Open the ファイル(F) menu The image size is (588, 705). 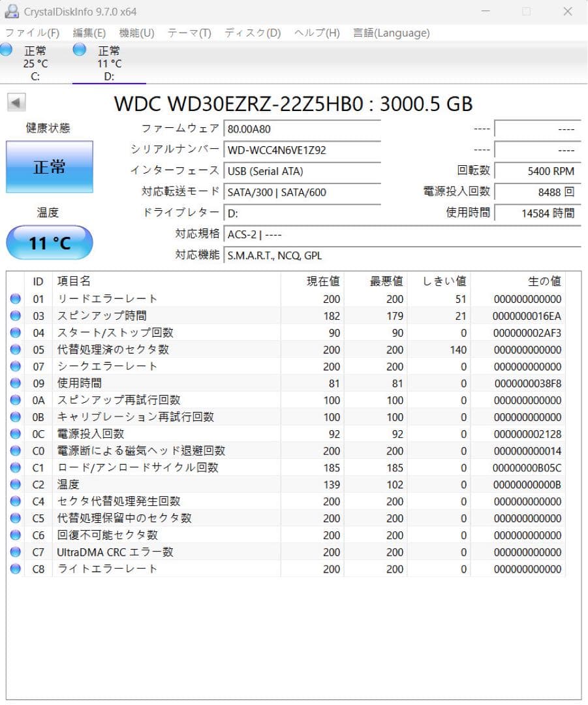tap(32, 33)
